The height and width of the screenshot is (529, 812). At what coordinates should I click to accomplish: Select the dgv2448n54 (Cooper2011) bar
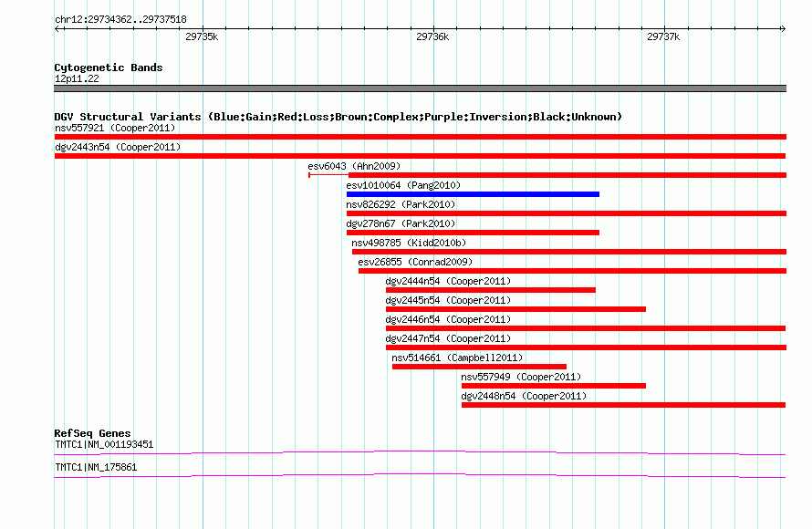click(x=623, y=405)
